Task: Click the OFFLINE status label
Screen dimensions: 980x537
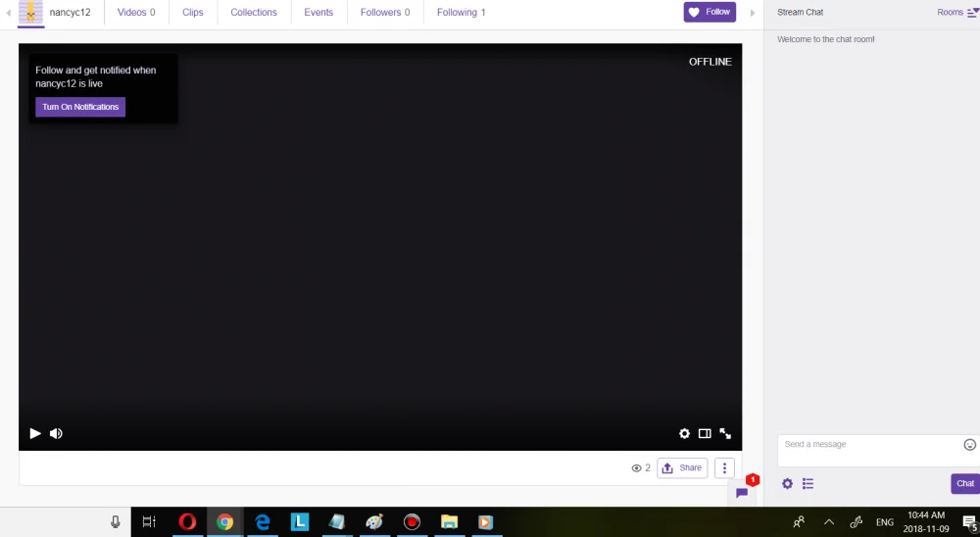Action: (x=710, y=62)
